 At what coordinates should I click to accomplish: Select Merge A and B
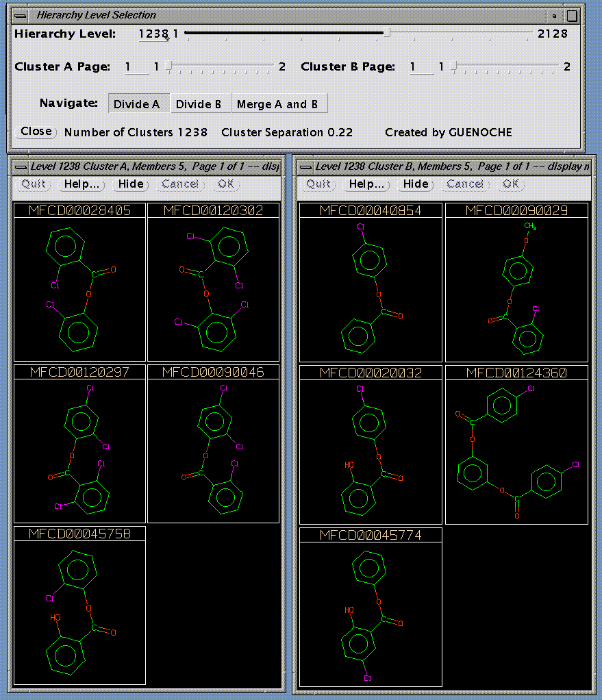(278, 104)
